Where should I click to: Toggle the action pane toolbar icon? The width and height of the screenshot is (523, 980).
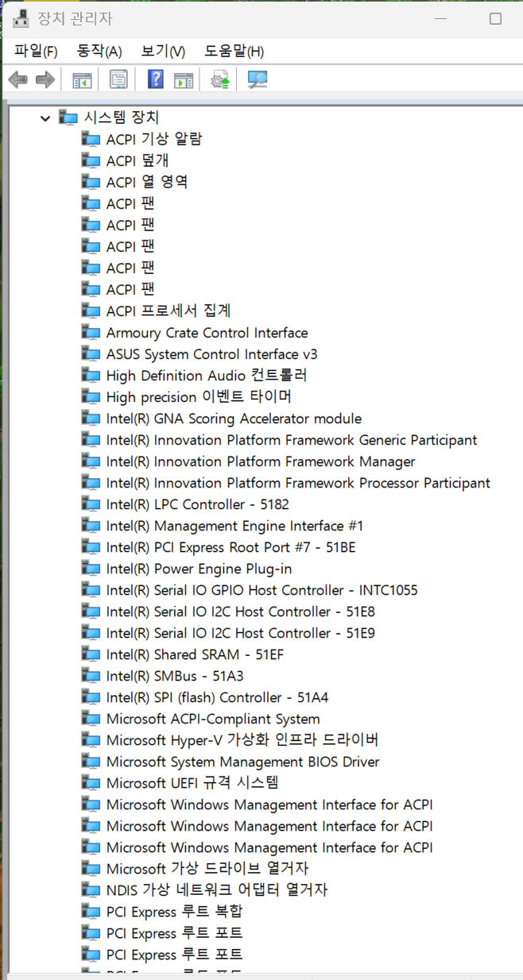click(184, 79)
